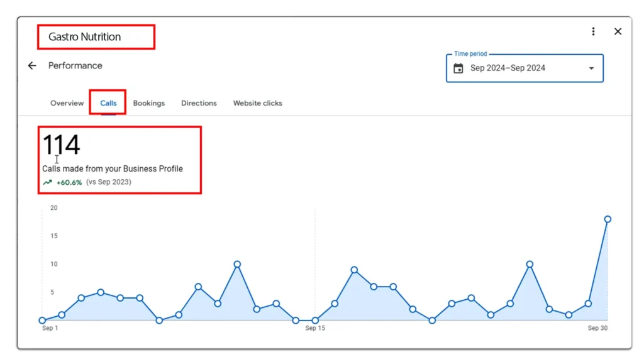Open the three-dot more options menu
644x362 pixels.
click(x=593, y=31)
